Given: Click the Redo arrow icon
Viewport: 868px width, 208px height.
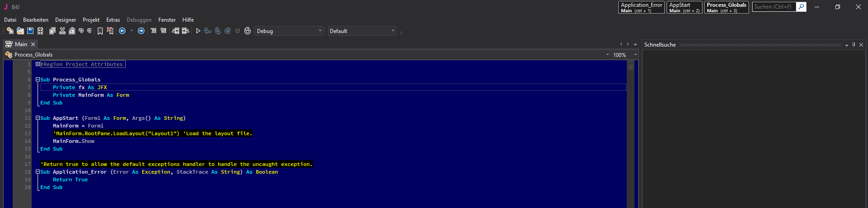Looking at the screenshot, I should (89, 31).
